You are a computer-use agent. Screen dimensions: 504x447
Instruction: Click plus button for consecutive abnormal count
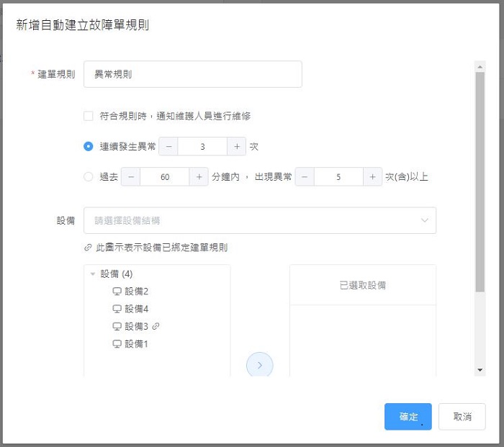(x=236, y=146)
